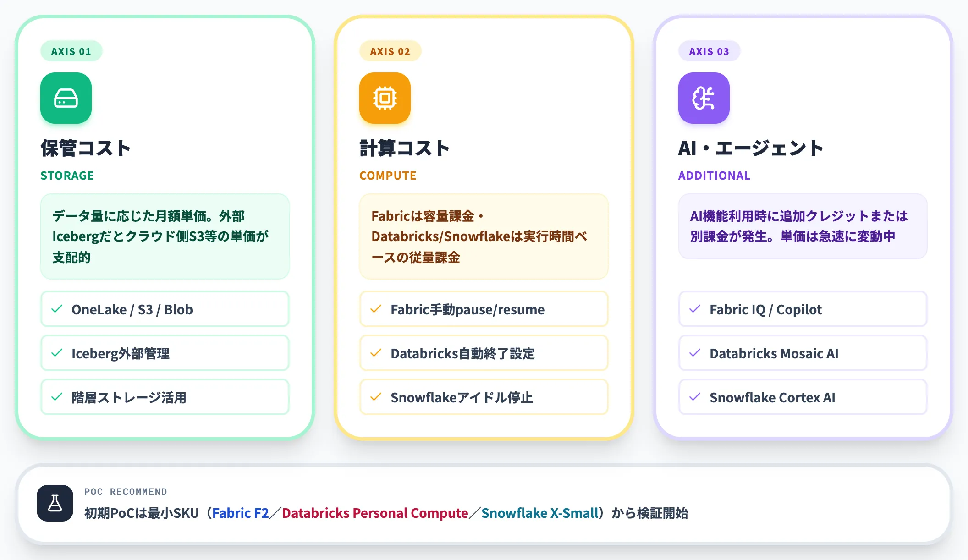This screenshot has height=560, width=968.
Task: Select the Fabric IQ / Copilot item
Action: (x=803, y=309)
